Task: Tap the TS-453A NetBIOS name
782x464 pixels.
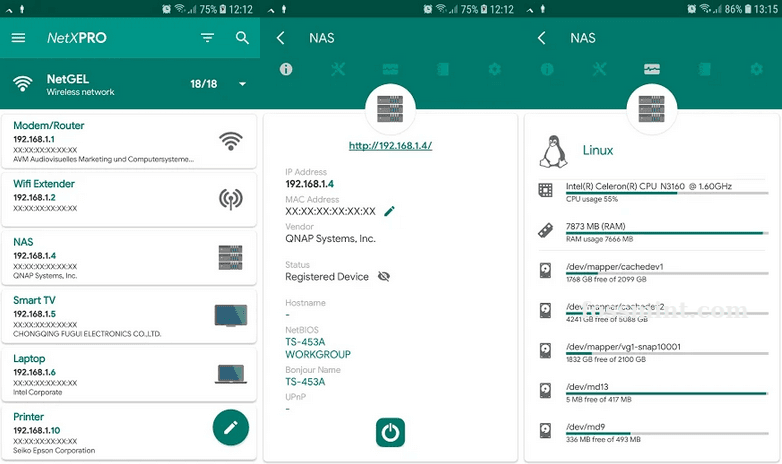Action: (x=305, y=342)
